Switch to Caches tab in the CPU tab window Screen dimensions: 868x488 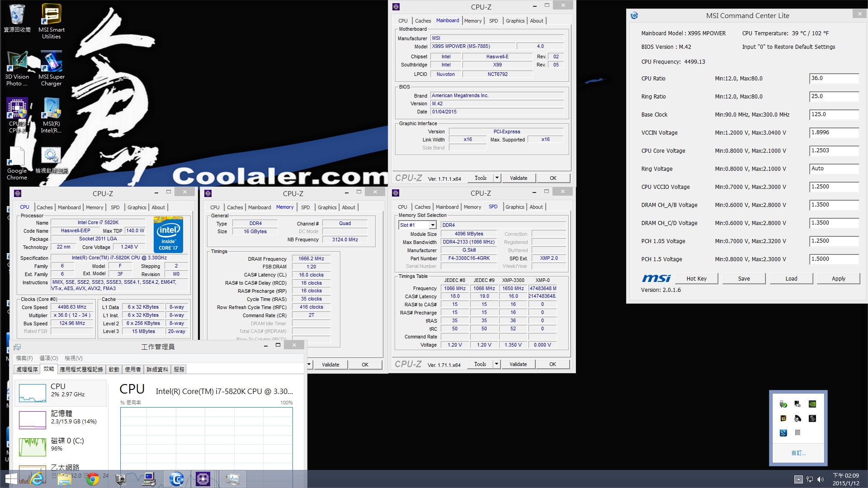coord(44,207)
